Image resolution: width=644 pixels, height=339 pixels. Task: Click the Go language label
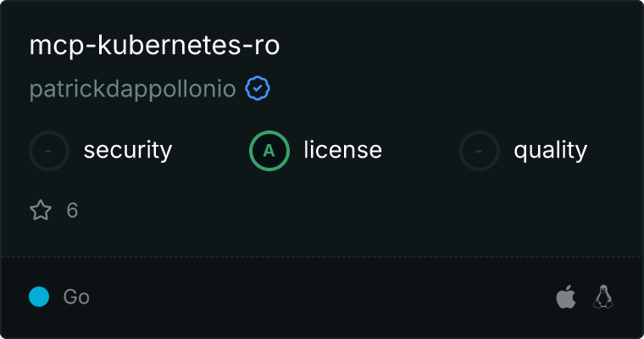(76, 297)
